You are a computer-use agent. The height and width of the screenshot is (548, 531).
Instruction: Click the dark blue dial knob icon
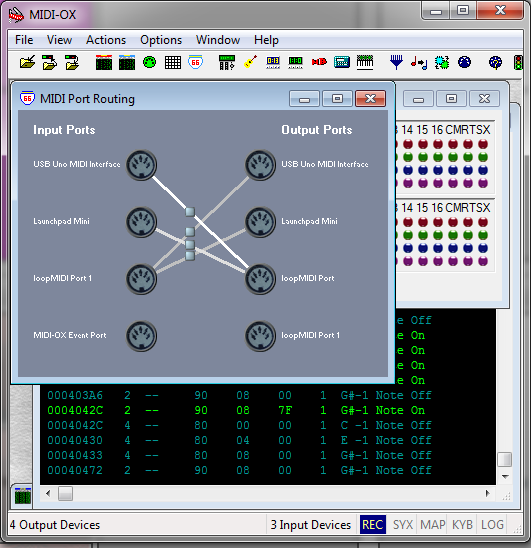(465, 63)
